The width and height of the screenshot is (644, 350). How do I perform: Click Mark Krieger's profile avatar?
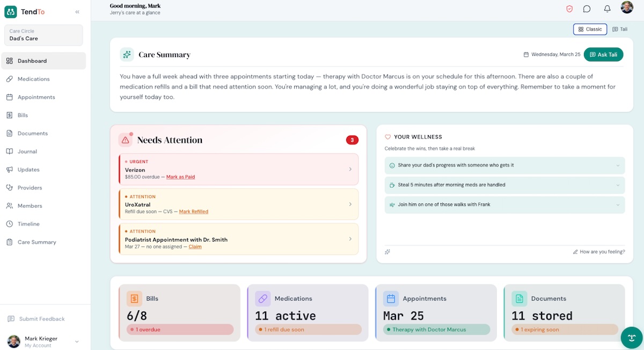tap(14, 340)
